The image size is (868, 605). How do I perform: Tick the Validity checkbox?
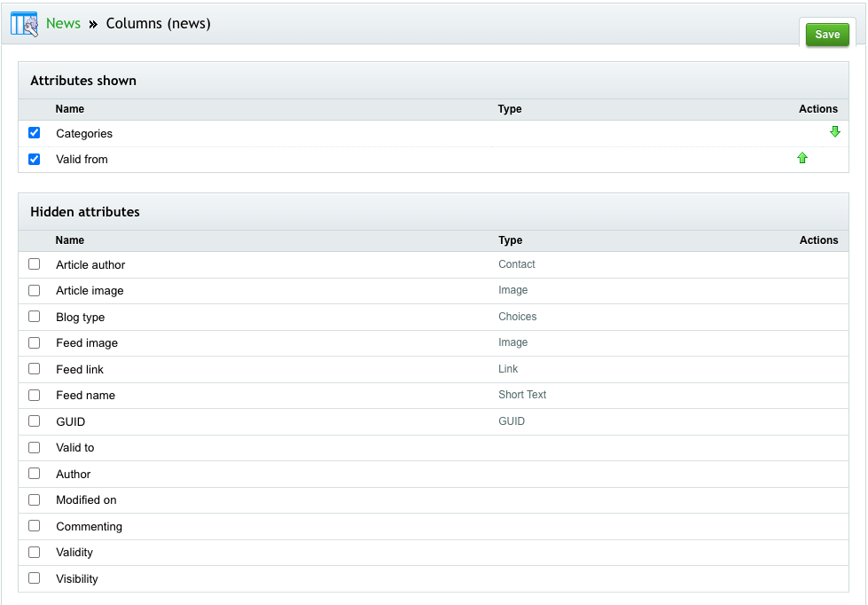click(x=35, y=552)
